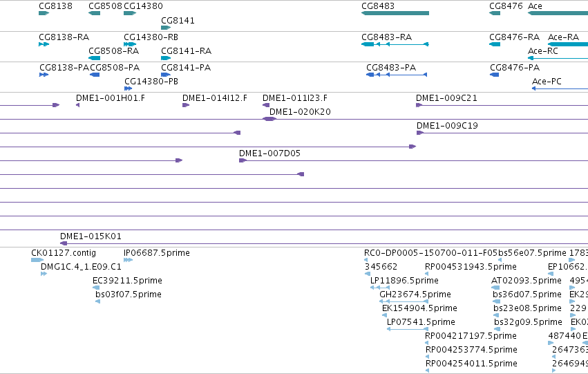Select the GH23674.5prime EST glyph
This screenshot has width=588, height=374.
pyautogui.click(x=404, y=301)
